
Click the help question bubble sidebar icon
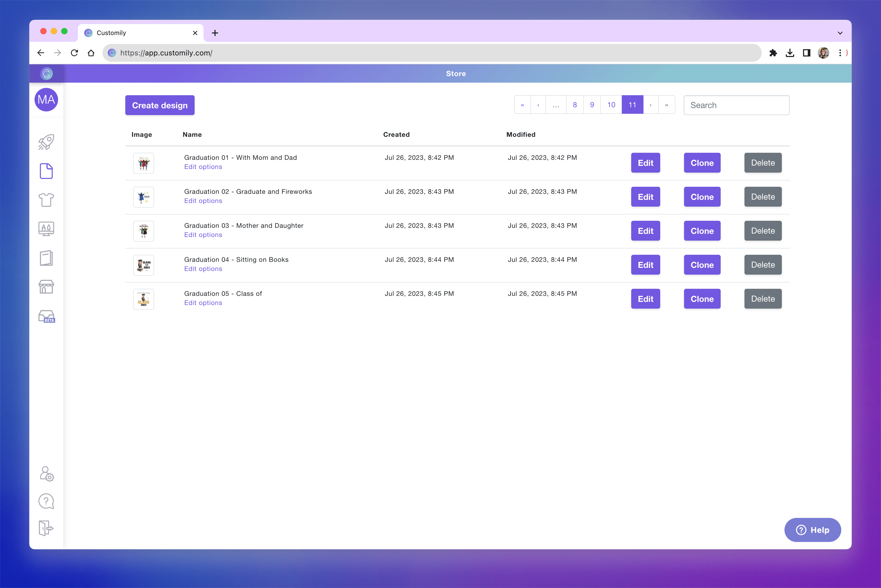(x=46, y=501)
